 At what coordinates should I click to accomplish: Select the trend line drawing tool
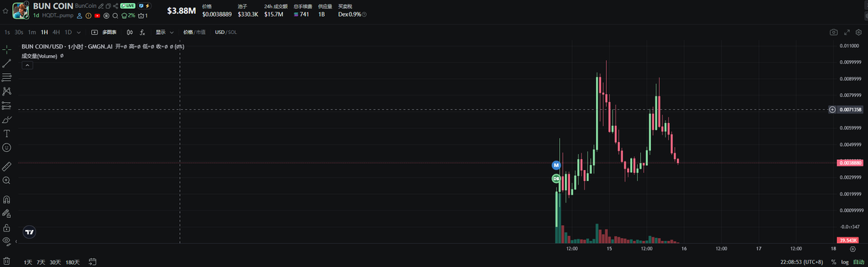[7, 63]
